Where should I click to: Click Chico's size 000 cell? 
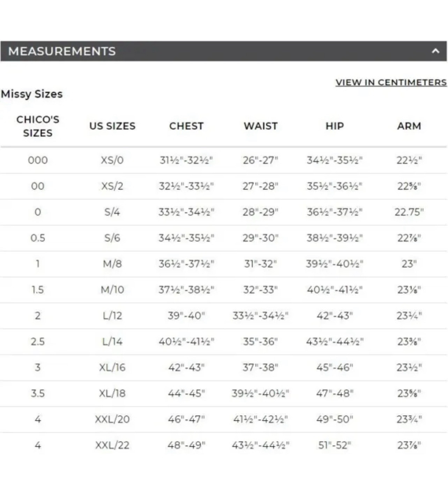point(38,160)
